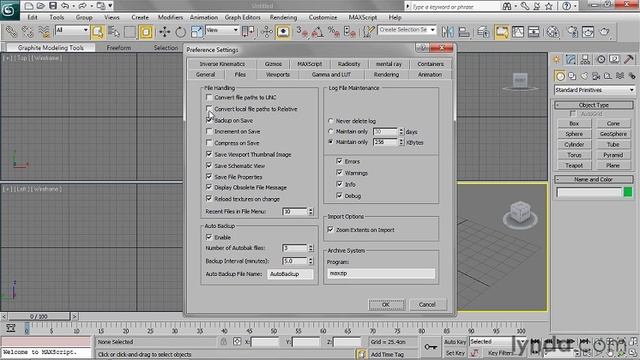640x360 pixels.
Task: Enable Increment on Save checkbox
Action: click(209, 131)
